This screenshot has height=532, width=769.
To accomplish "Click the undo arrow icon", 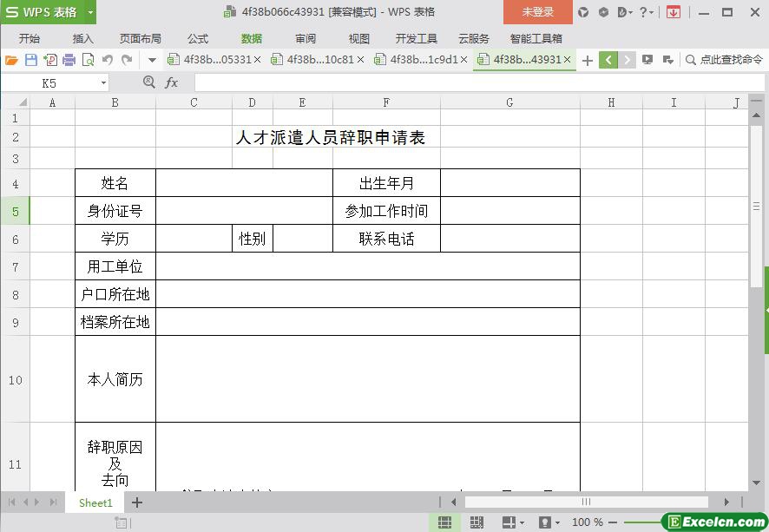I will pyautogui.click(x=108, y=60).
